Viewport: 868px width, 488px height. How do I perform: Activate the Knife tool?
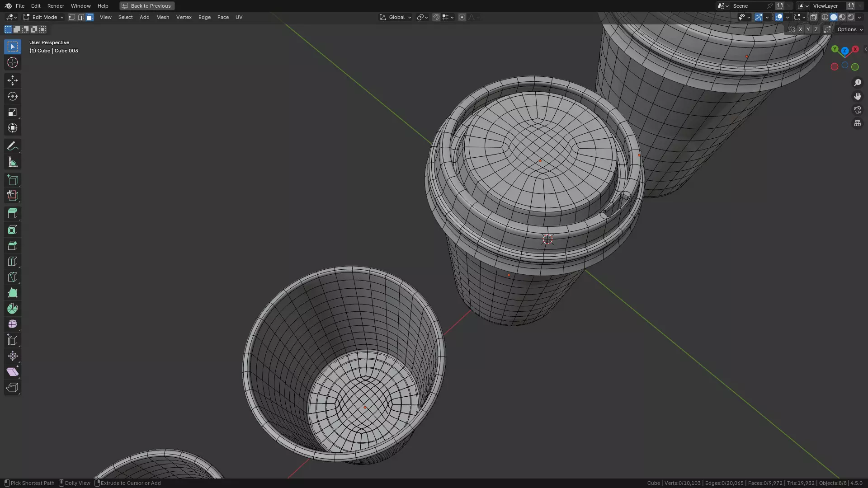[13, 277]
